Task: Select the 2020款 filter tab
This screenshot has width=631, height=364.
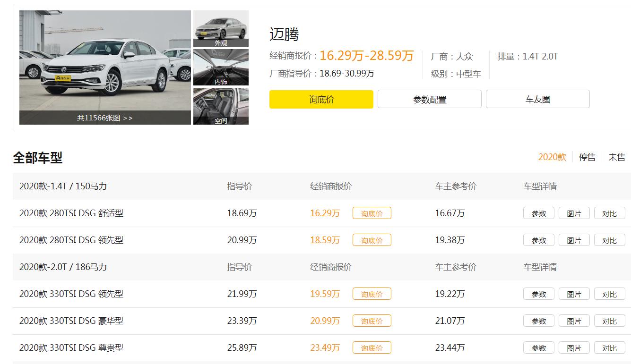Action: tap(552, 157)
